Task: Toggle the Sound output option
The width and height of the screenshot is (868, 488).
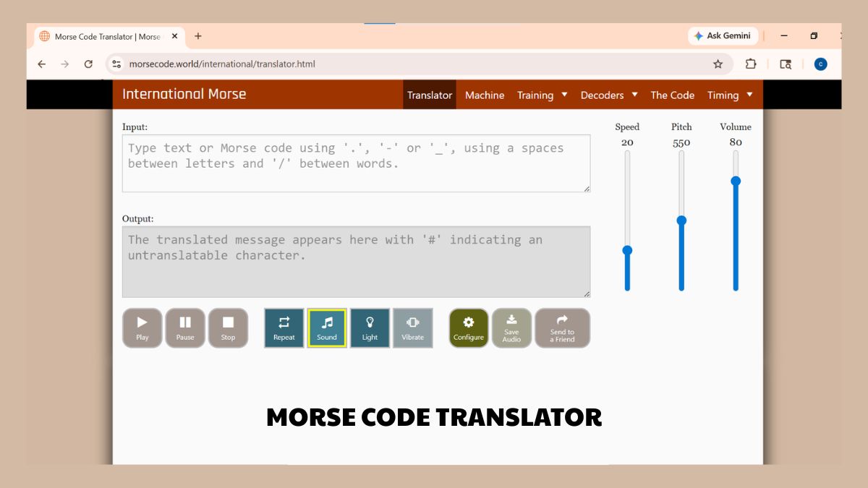Action: (327, 328)
